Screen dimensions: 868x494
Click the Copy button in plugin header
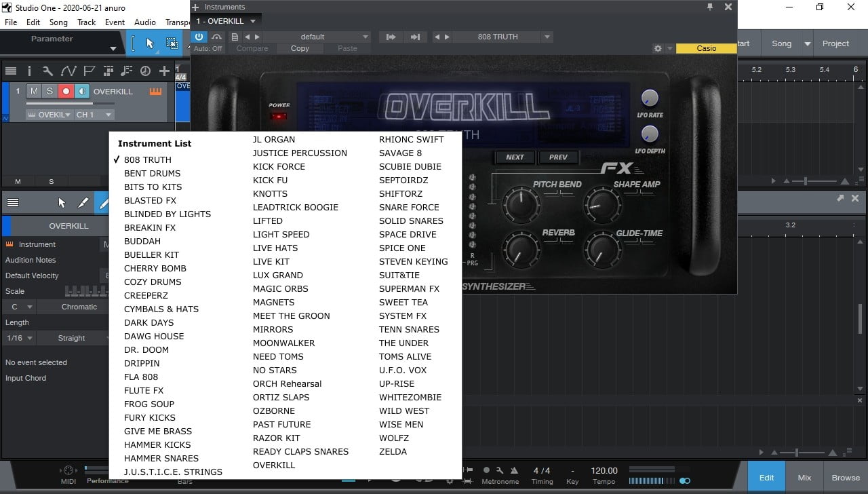(x=300, y=49)
